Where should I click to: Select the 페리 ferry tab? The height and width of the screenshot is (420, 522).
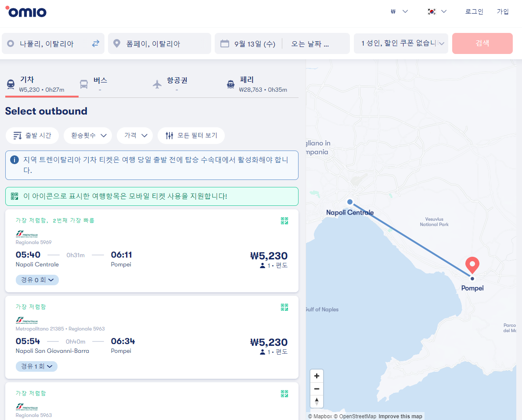pyautogui.click(x=262, y=85)
